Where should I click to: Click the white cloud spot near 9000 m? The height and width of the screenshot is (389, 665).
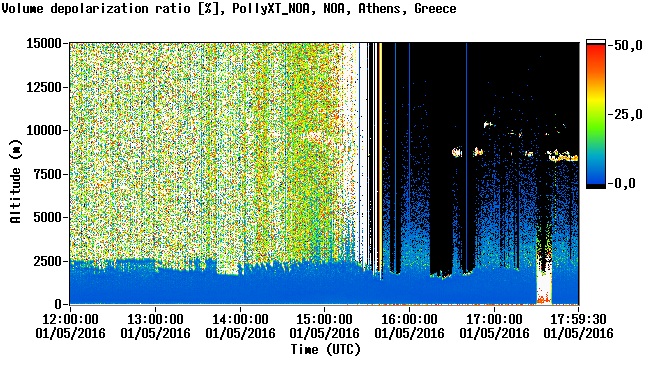[457, 152]
